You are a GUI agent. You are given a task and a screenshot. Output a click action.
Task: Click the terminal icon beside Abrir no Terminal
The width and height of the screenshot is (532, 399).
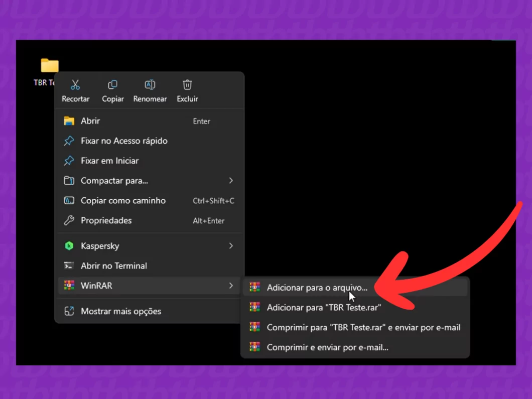click(x=69, y=265)
